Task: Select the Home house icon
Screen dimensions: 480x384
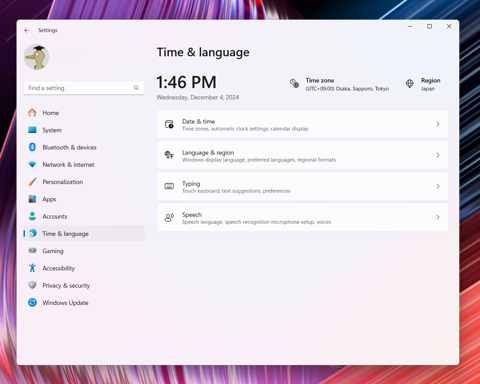Action: pos(32,113)
